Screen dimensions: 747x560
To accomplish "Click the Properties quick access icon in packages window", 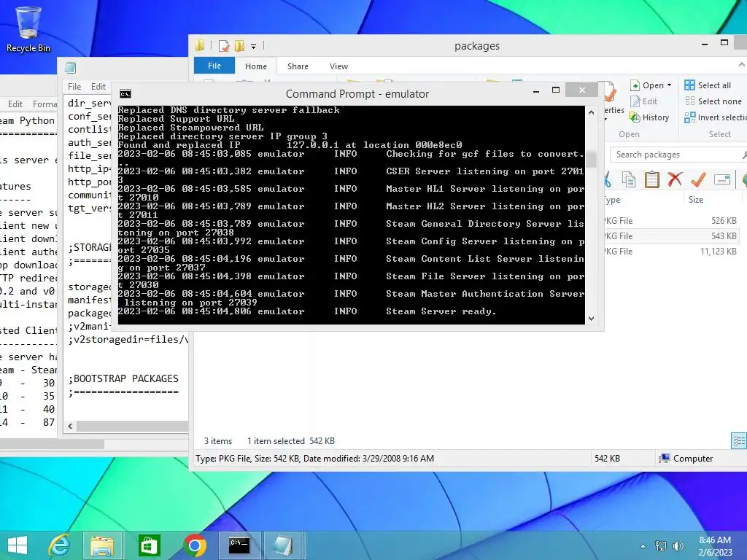I will pyautogui.click(x=224, y=46).
